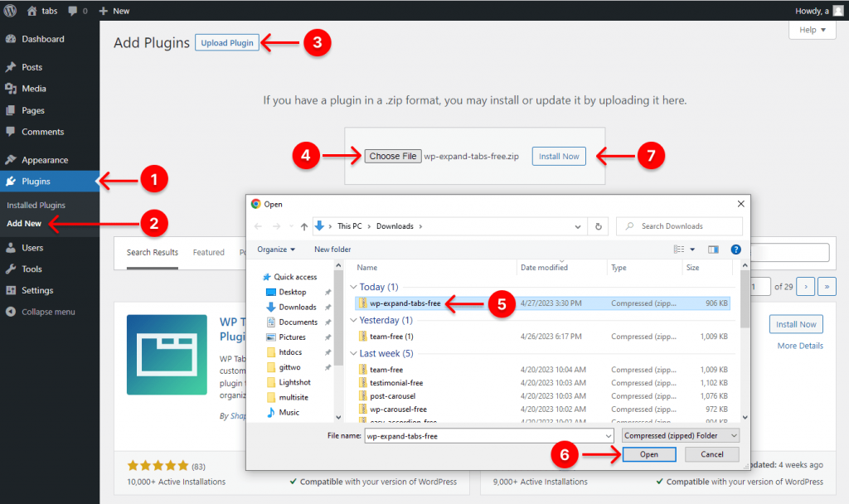Open More Details link on plugin card
This screenshot has height=504, width=849.
click(800, 346)
